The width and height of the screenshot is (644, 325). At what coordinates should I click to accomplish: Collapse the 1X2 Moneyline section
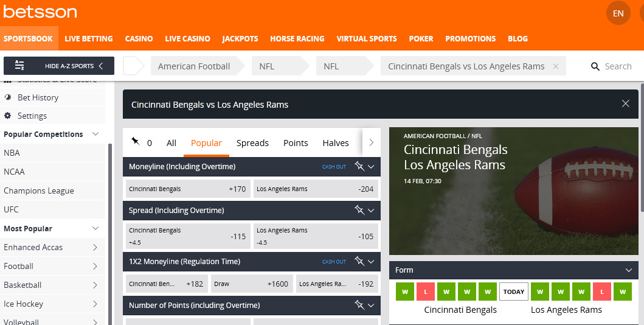[372, 262]
